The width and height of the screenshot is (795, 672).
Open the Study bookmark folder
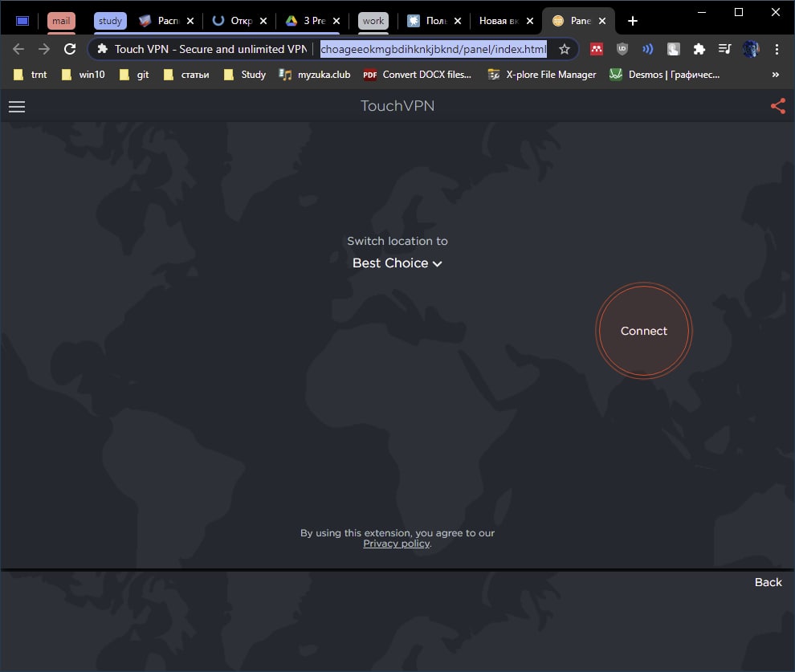tap(245, 75)
